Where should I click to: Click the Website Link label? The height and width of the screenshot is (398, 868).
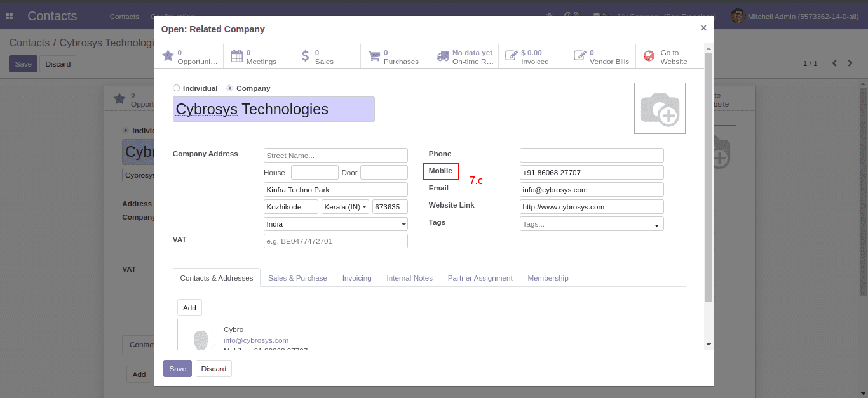451,205
